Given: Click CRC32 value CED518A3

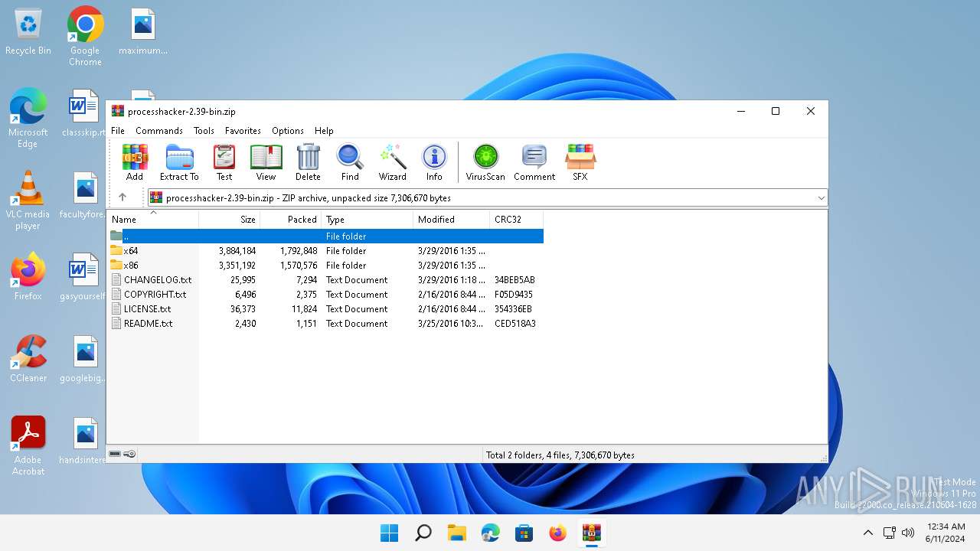Looking at the screenshot, I should (x=515, y=324).
